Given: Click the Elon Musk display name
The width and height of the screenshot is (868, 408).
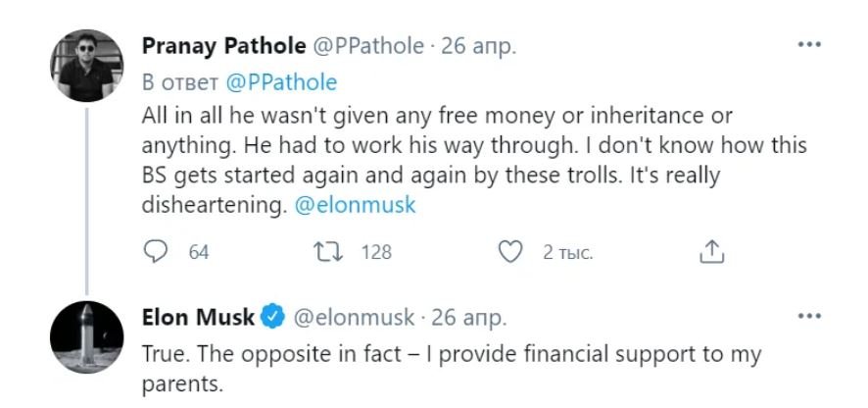Looking at the screenshot, I should click(198, 318).
